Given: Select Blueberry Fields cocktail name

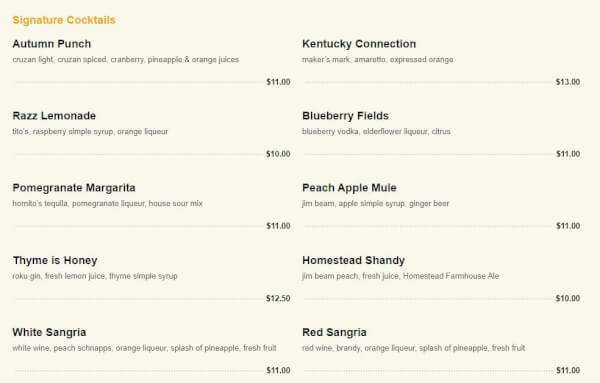Looking at the screenshot, I should pos(345,116).
